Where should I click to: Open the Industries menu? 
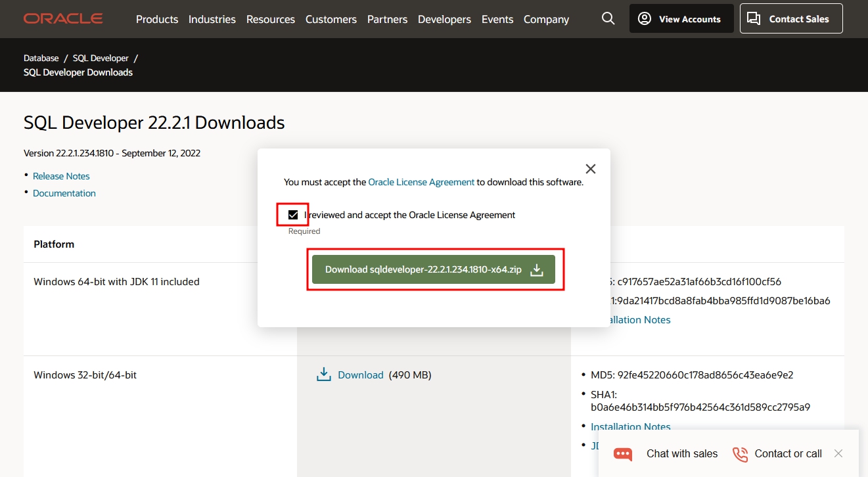coord(212,19)
